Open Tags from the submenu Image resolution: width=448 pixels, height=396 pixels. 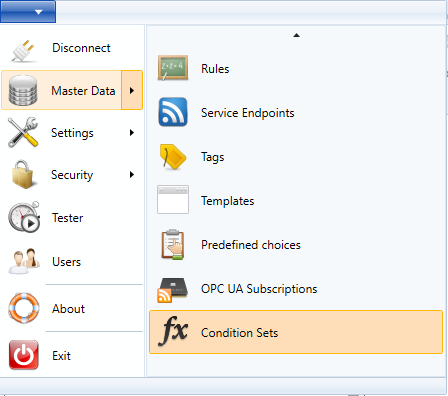[296, 156]
